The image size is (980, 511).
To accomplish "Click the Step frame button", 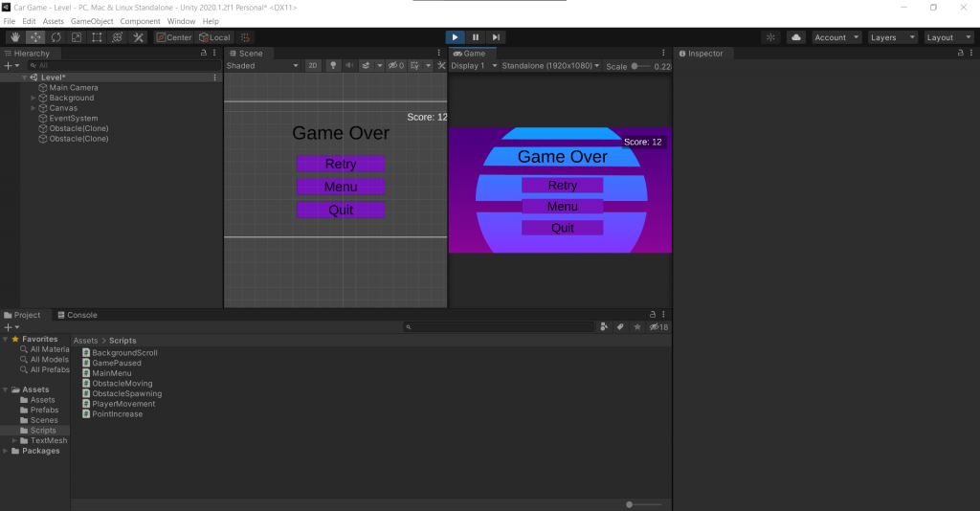I will (x=496, y=37).
